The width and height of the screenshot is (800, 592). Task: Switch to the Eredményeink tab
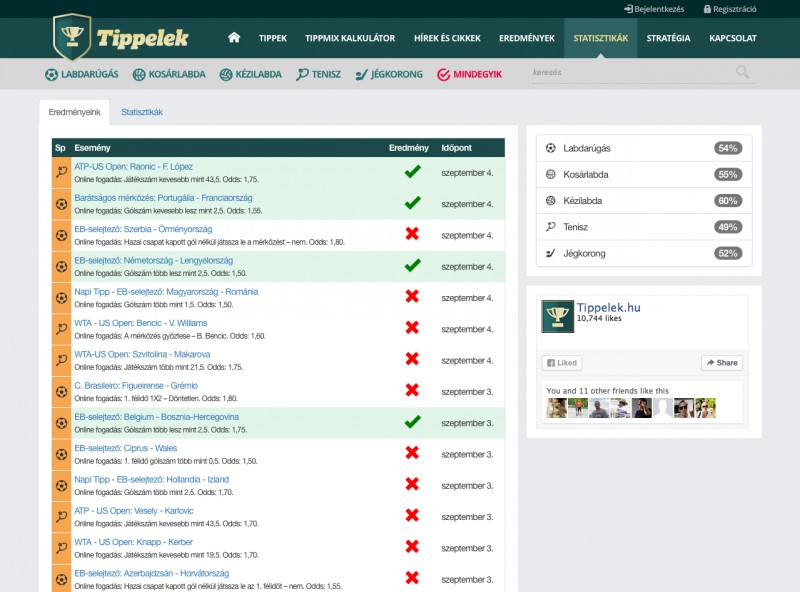pyautogui.click(x=74, y=112)
